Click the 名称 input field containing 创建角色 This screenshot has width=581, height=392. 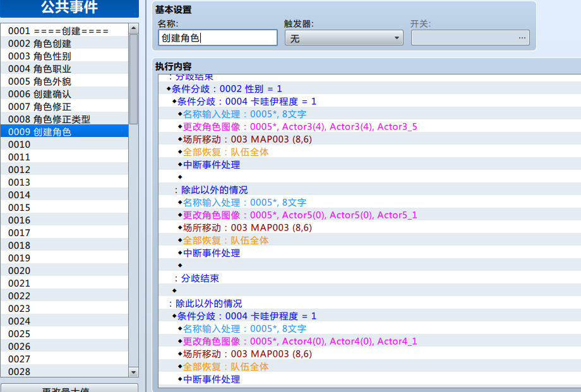[x=218, y=38]
